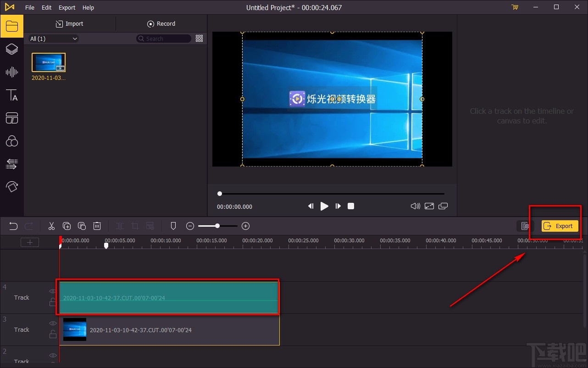588x368 pixels.
Task: Toggle media grid view layout
Action: pos(199,39)
